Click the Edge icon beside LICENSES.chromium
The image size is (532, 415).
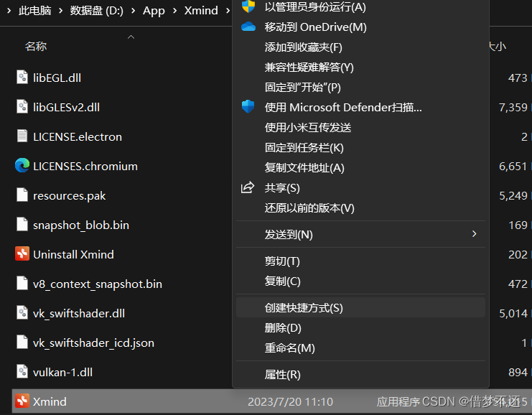tap(22, 165)
